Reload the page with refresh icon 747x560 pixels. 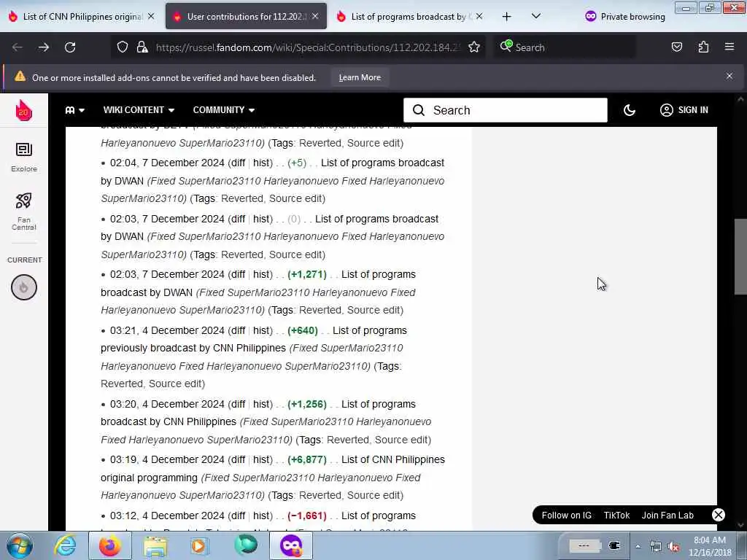click(70, 47)
